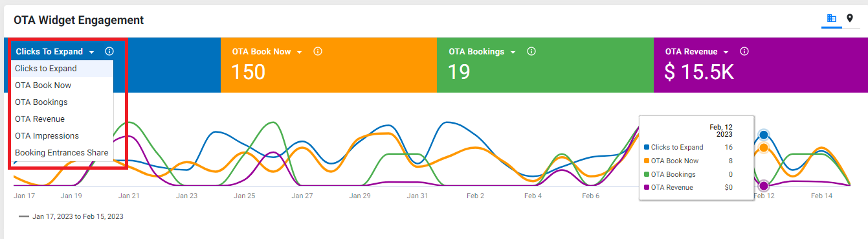Click the OTA Widget Engagement title
Image resolution: width=868 pixels, height=239 pixels.
coord(79,20)
